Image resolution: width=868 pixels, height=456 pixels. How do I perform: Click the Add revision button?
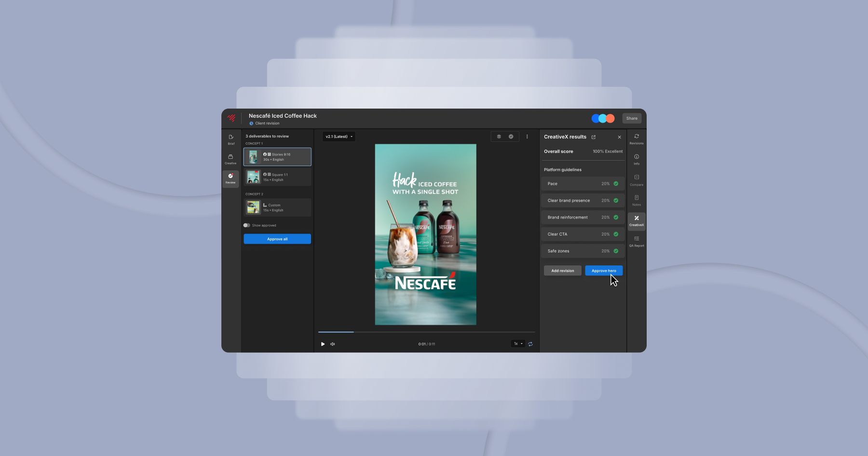562,271
